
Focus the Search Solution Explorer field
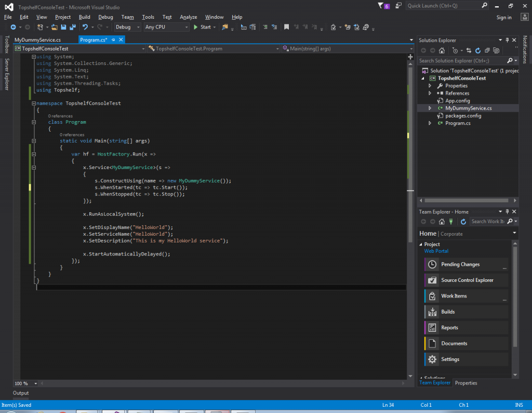click(463, 61)
